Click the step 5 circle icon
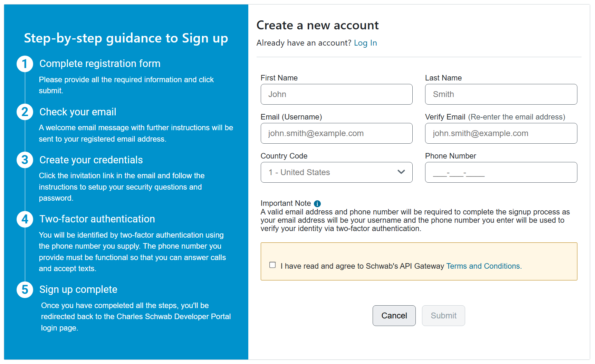595x364 pixels. pos(25,289)
